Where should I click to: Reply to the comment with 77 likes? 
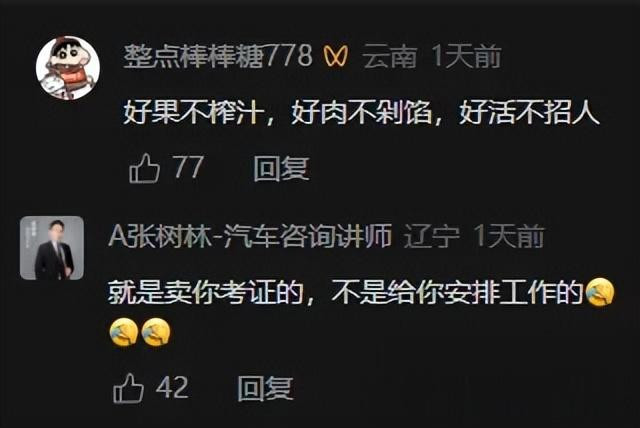[281, 169]
